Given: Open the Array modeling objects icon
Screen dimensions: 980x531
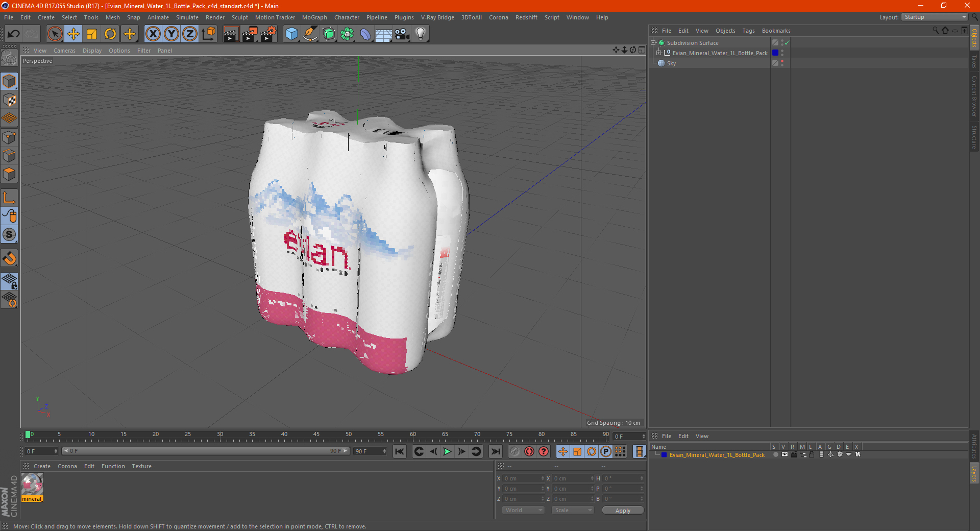Looking at the screenshot, I should click(348, 34).
